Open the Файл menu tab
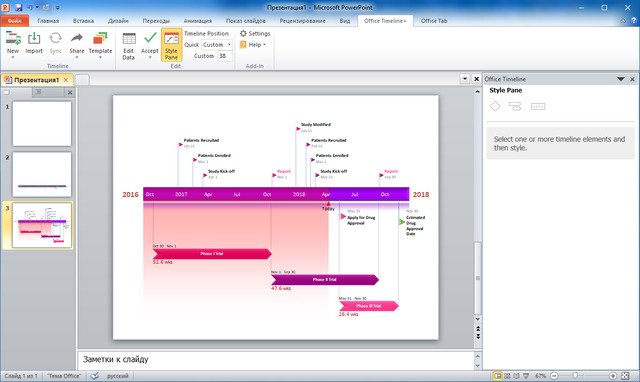The height and width of the screenshot is (382, 640). click(15, 21)
